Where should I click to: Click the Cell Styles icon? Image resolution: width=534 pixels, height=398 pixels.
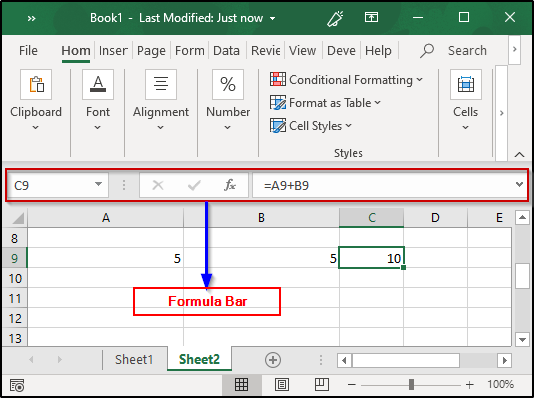(x=278, y=126)
